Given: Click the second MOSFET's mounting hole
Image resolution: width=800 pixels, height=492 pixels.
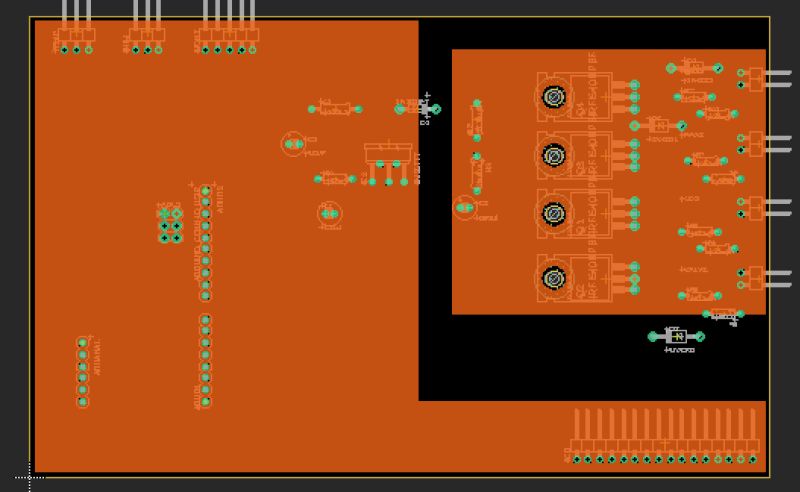Looking at the screenshot, I should (554, 155).
